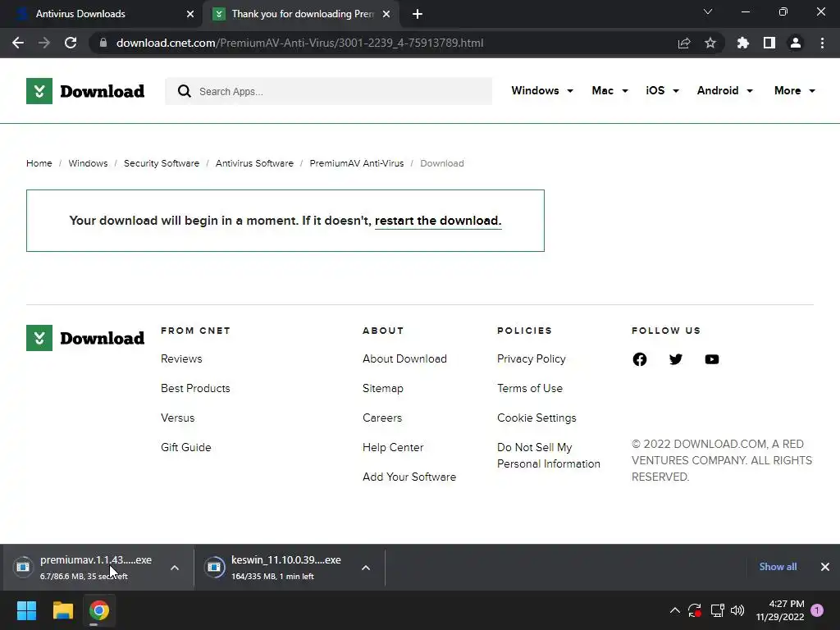This screenshot has width=840, height=630.
Task: Show all downloads
Action: coord(778,567)
